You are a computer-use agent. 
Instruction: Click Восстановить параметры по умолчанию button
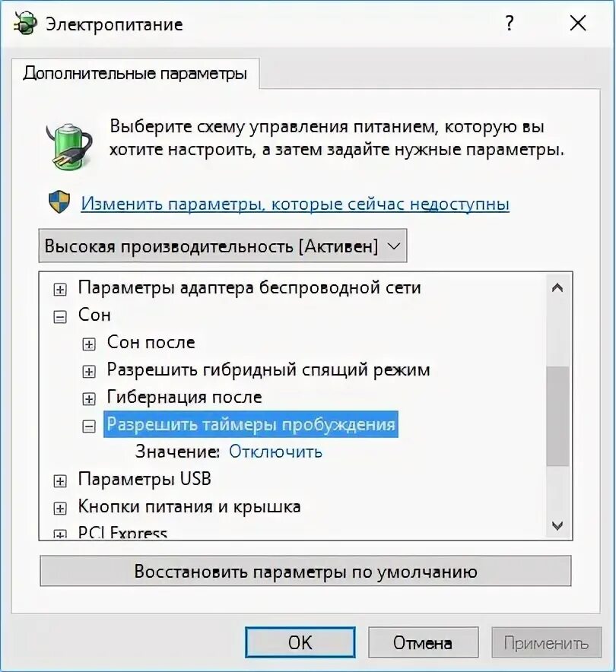(306, 572)
